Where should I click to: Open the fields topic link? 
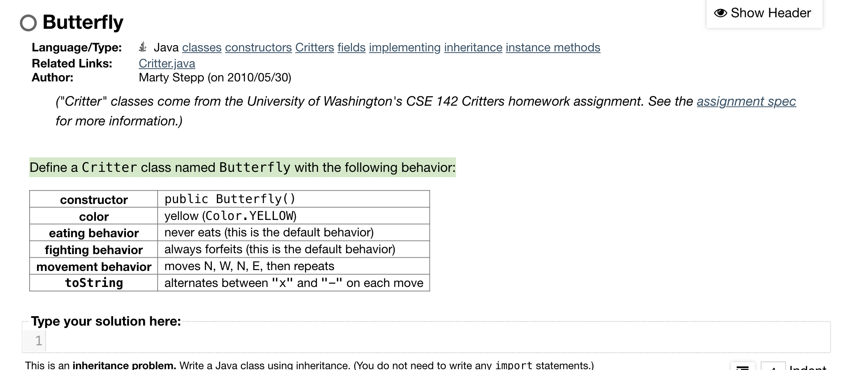click(351, 47)
